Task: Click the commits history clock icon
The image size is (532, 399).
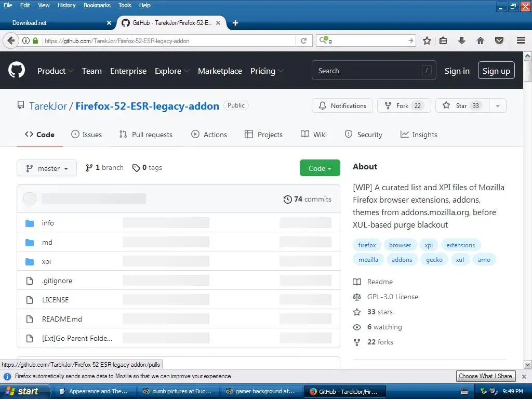Action: pos(287,199)
